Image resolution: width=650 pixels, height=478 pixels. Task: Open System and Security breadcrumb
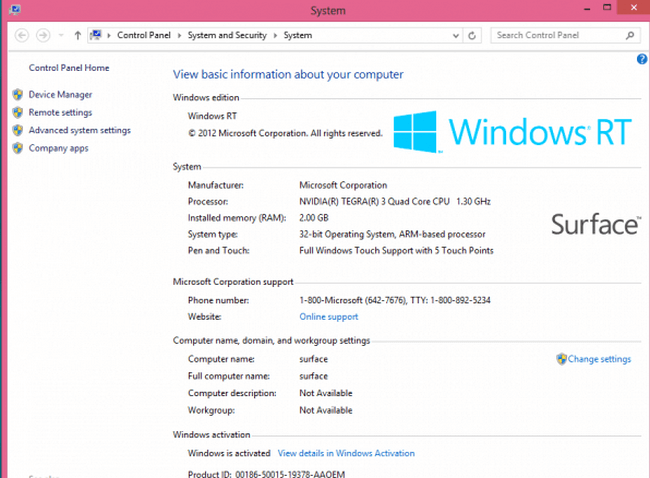click(x=227, y=35)
